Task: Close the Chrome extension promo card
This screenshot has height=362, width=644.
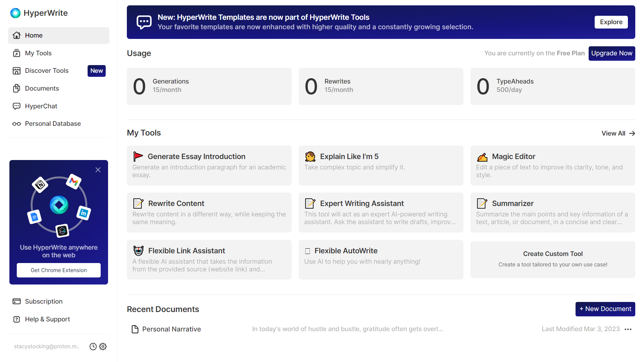Action: click(98, 170)
